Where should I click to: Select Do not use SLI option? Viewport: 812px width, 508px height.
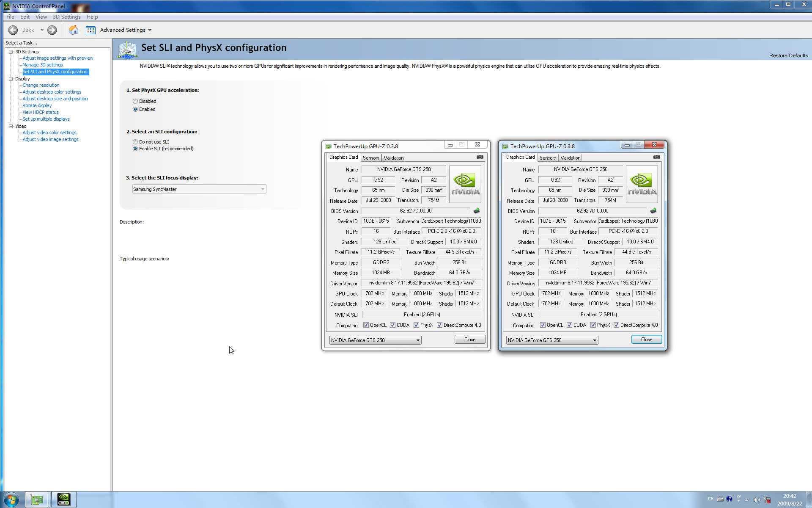pos(135,142)
